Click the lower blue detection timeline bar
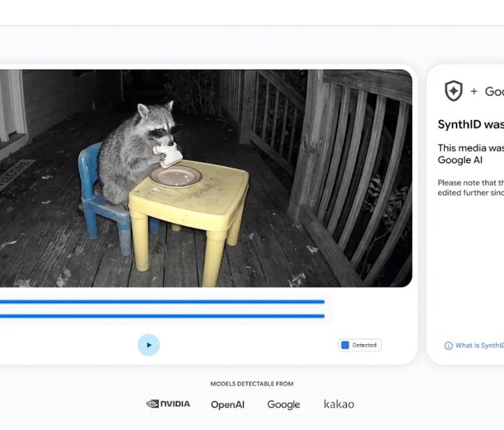Screen dimensions: 504x430 [162, 316]
